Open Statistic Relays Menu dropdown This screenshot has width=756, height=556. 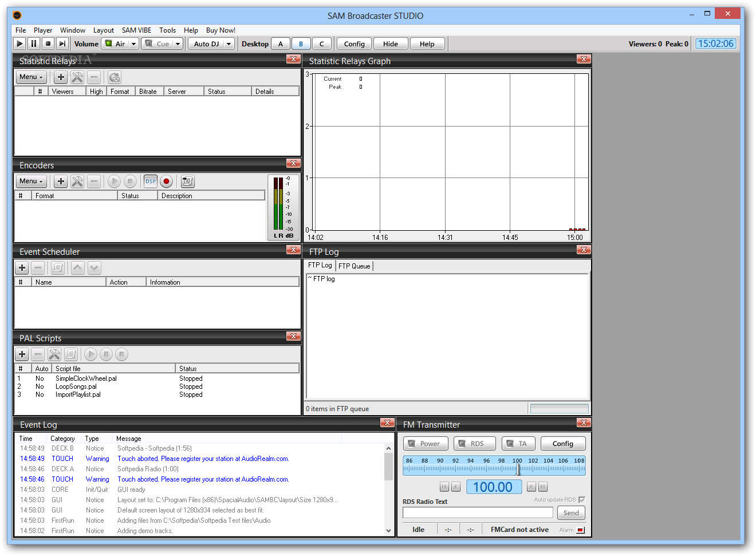(31, 77)
